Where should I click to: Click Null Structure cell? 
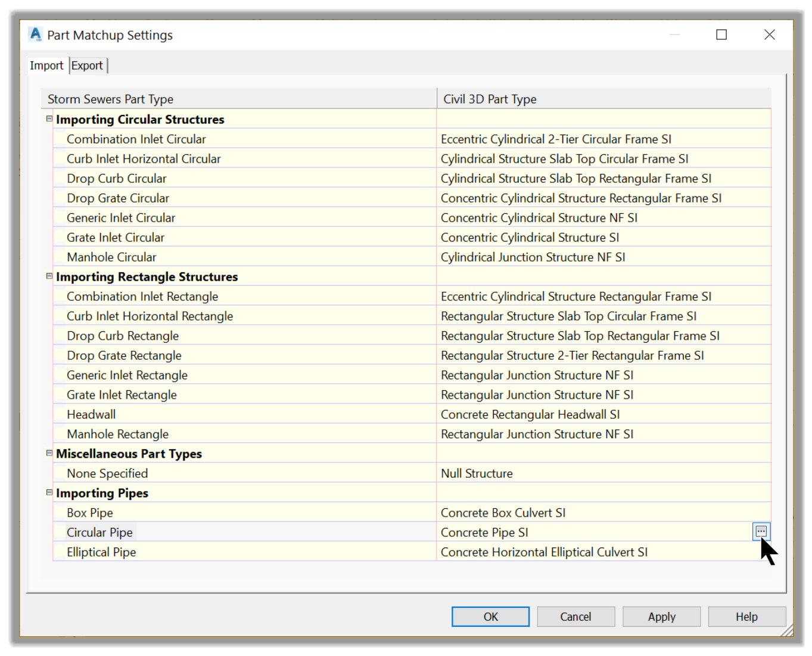point(603,473)
